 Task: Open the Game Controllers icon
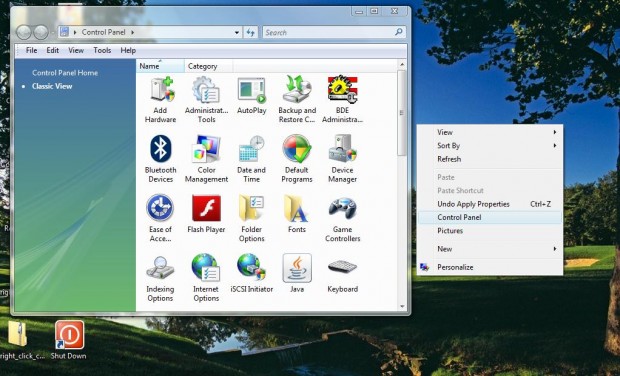(342, 219)
